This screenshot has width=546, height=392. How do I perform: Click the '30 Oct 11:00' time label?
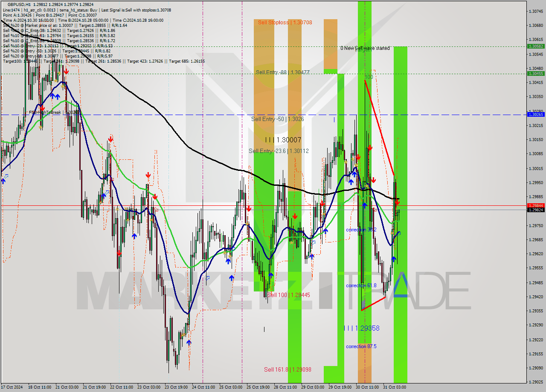pos(367,387)
